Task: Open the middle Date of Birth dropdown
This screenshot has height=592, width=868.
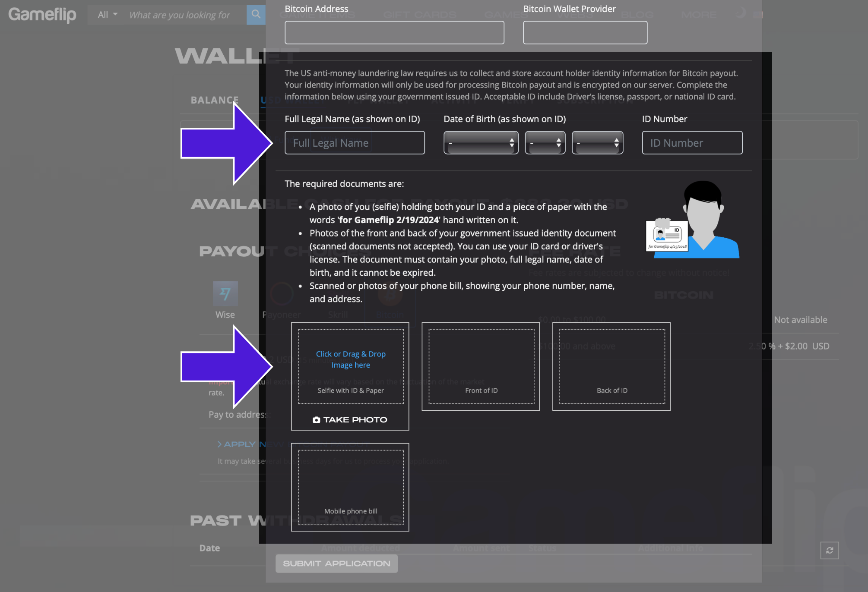Action: pos(545,143)
